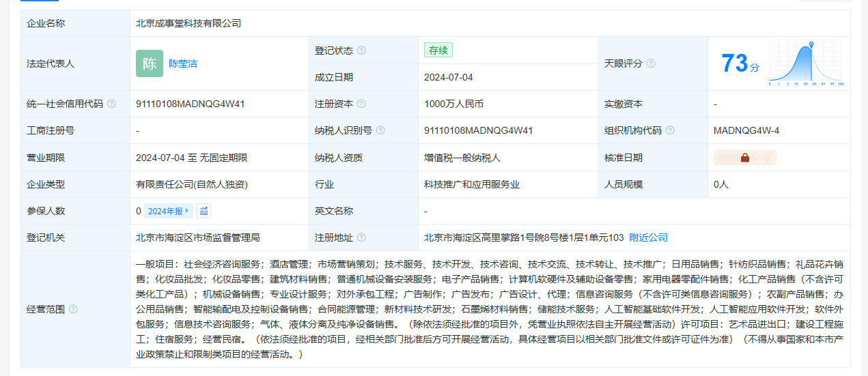Click help icon next to 注册地址
Image resolution: width=868 pixels, height=376 pixels.
pos(361,237)
